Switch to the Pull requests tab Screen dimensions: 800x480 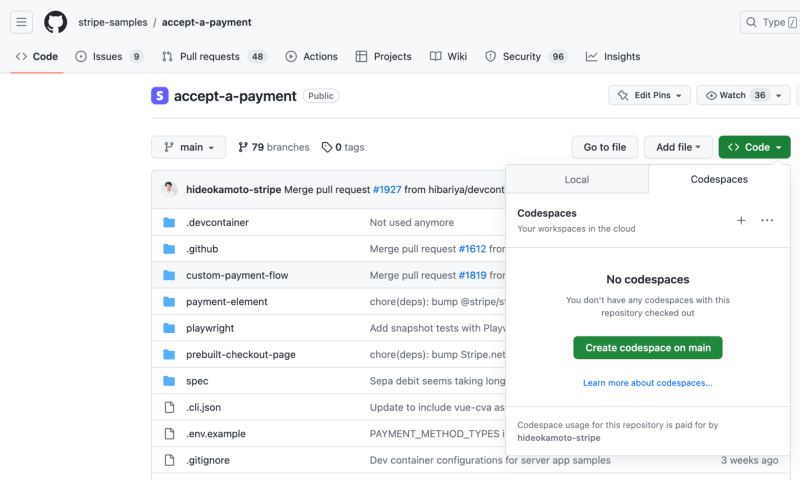coord(215,57)
